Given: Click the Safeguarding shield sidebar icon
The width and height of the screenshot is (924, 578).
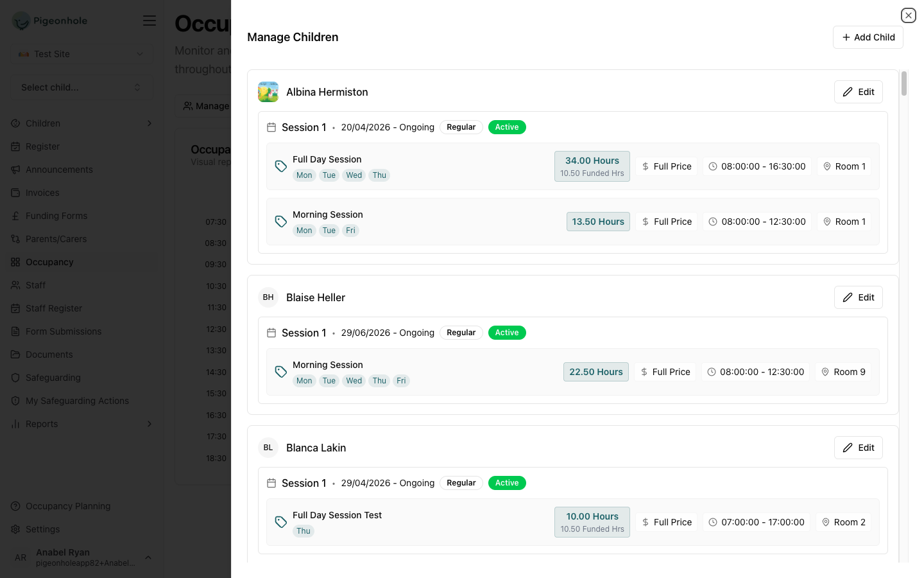Looking at the screenshot, I should coord(15,378).
